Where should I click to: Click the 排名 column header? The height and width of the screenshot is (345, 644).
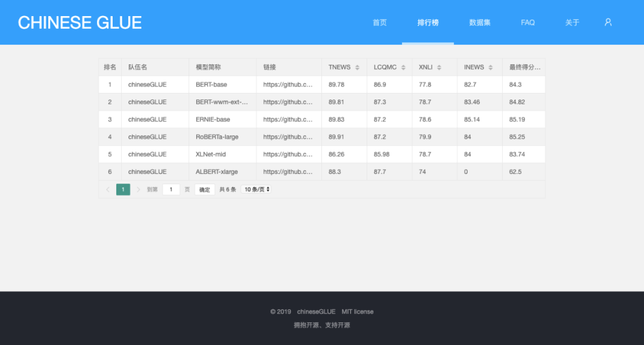[110, 67]
